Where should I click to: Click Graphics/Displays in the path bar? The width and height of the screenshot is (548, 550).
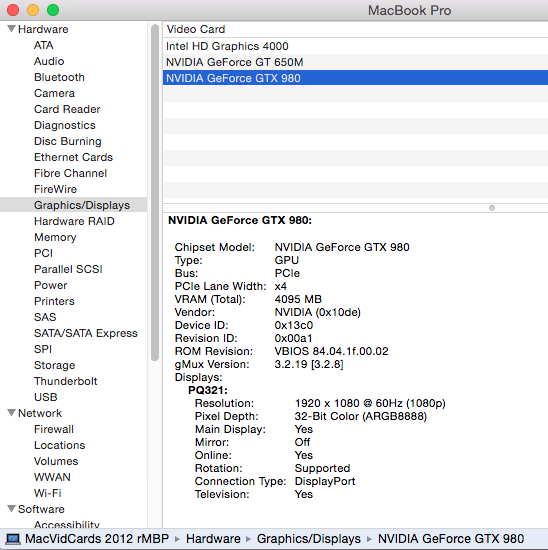[x=309, y=539]
